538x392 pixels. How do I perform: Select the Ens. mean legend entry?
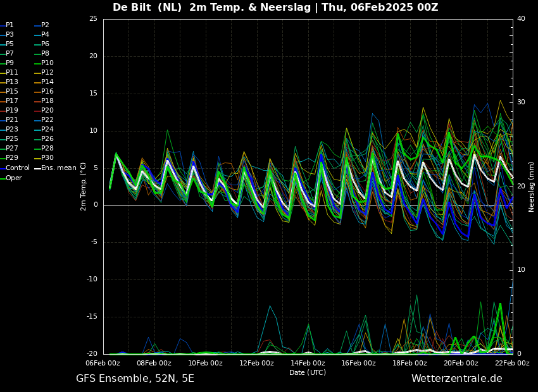[56, 168]
